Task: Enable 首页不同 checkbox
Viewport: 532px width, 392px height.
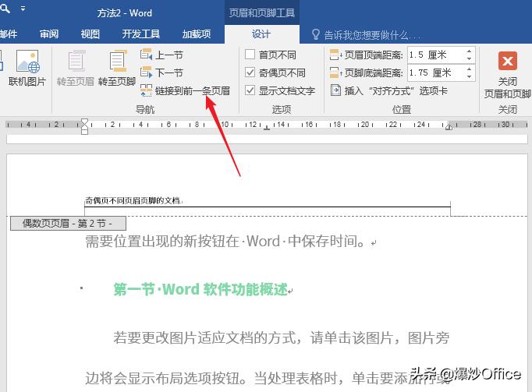Action: [x=250, y=55]
